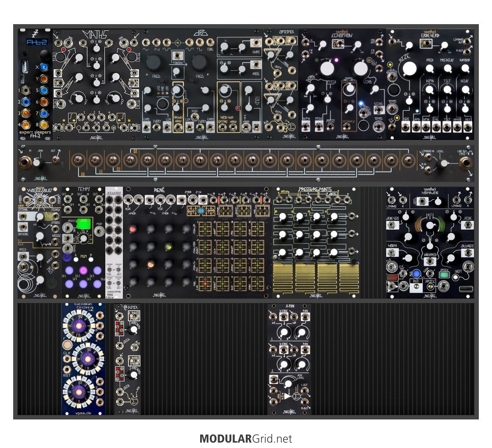Click the FH-2 black encoder knob

pos(45,55)
